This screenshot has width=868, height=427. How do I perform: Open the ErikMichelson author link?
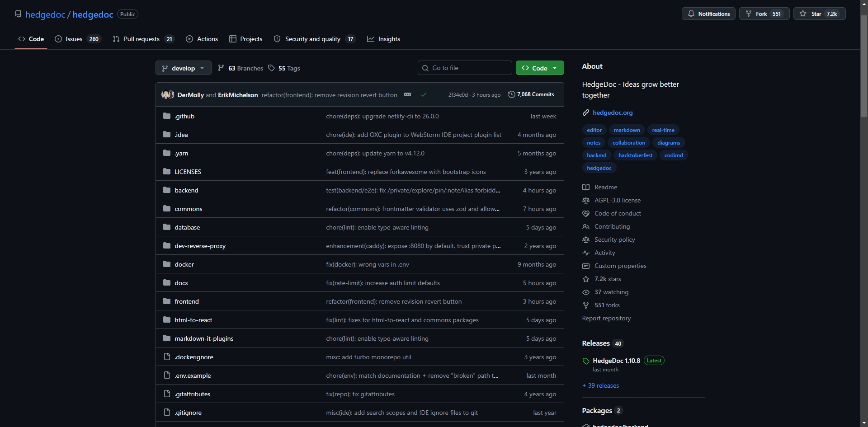click(238, 95)
